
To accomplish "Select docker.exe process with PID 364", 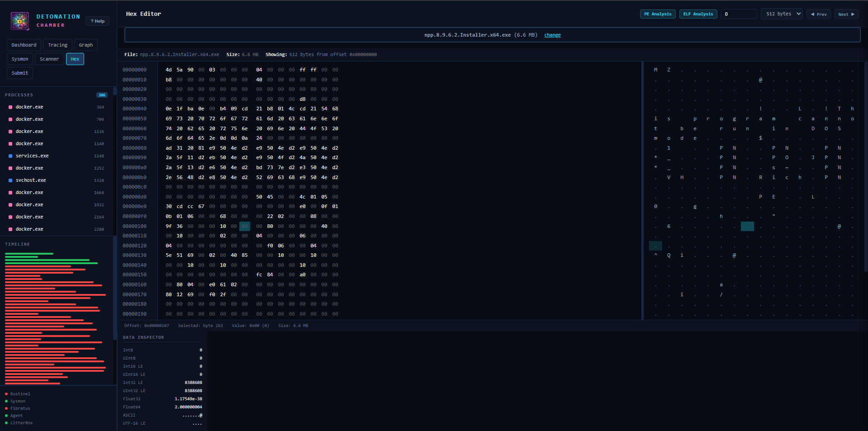I will (x=57, y=107).
